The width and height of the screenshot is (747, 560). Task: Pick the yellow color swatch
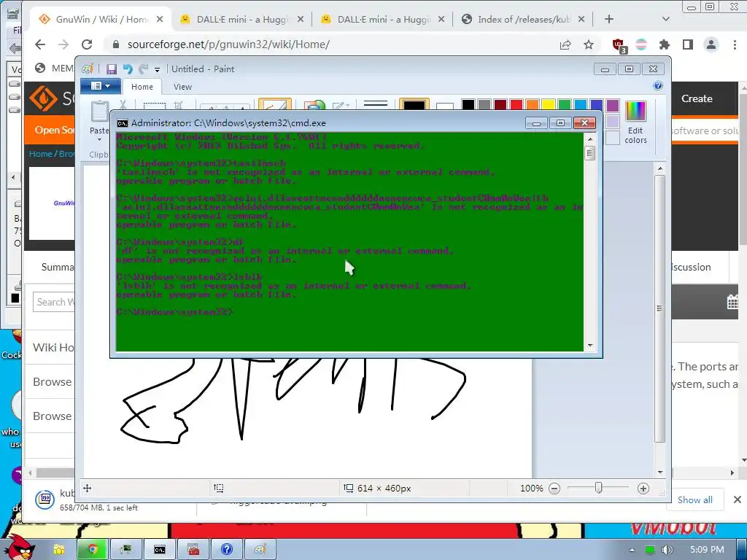pyautogui.click(x=549, y=105)
